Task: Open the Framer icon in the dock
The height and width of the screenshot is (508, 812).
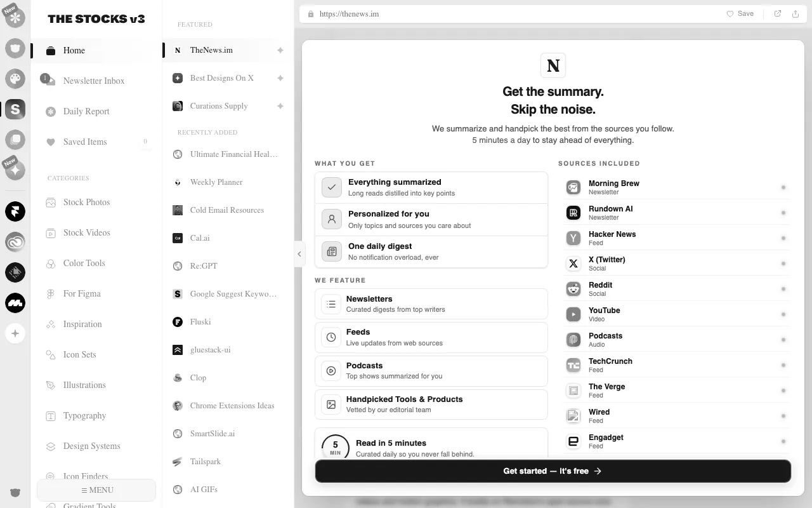Action: pyautogui.click(x=15, y=211)
